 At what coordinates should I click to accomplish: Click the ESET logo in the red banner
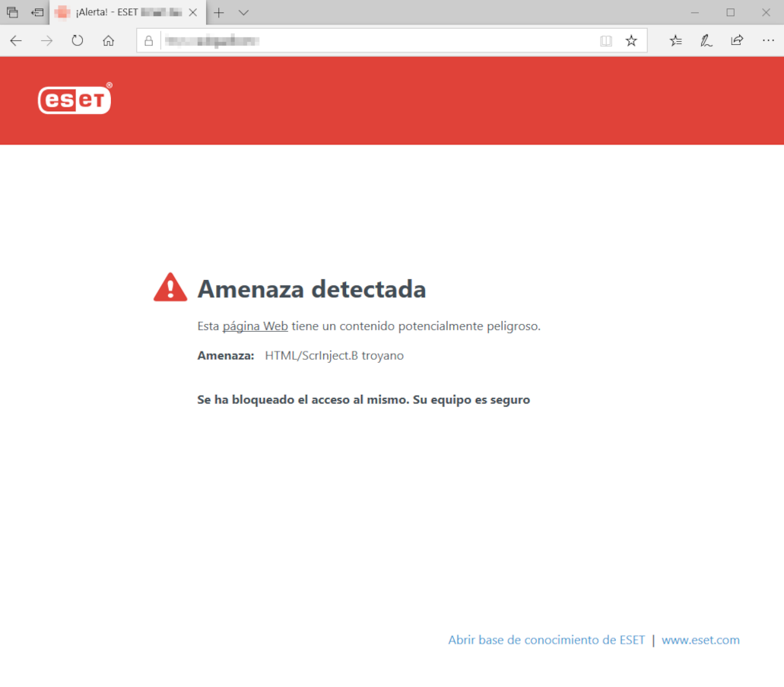pos(74,99)
